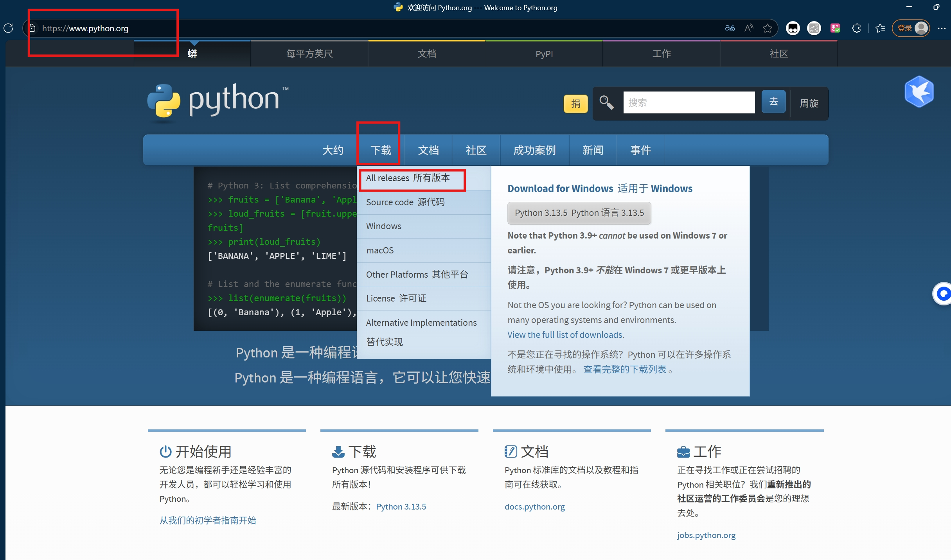Open the 成功案例 main menu
Image resolution: width=951 pixels, height=560 pixels.
tap(534, 150)
